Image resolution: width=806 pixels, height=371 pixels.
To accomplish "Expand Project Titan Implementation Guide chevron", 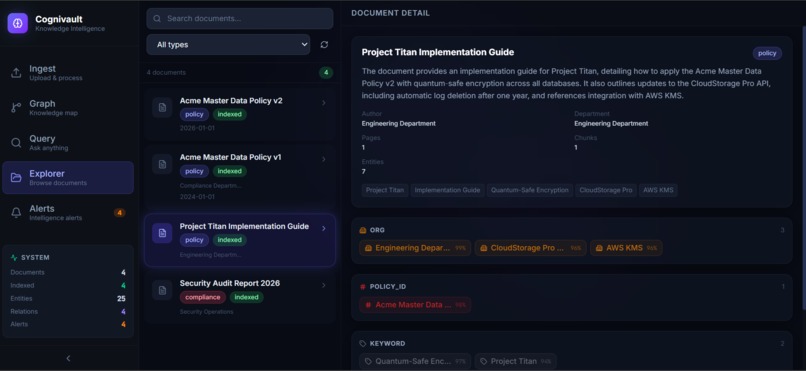I will 324,228.
